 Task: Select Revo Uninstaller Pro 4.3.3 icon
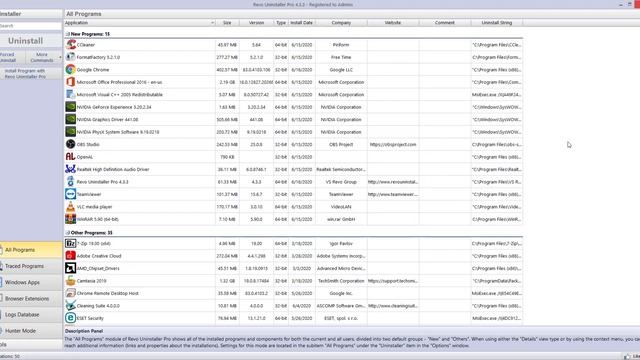(71, 182)
